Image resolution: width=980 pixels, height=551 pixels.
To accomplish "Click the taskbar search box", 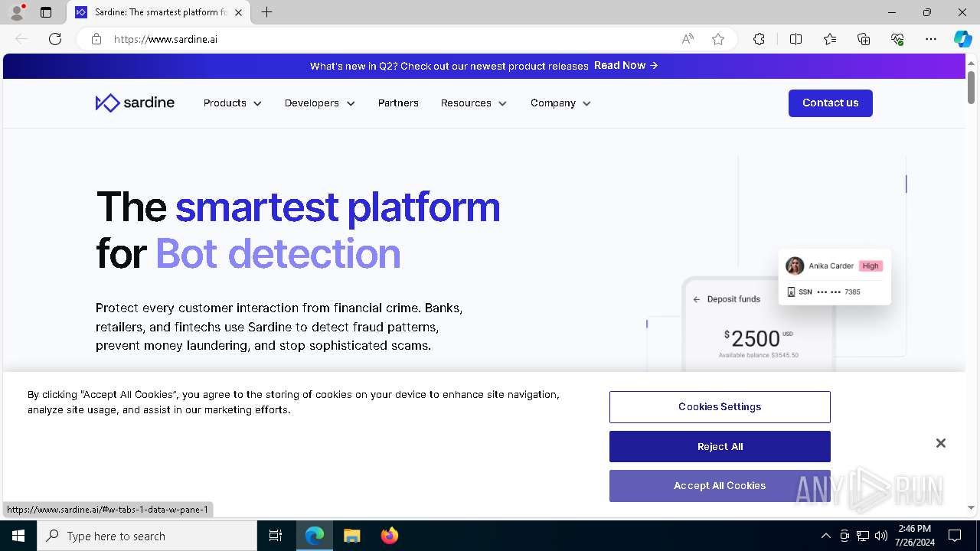I will [x=147, y=536].
